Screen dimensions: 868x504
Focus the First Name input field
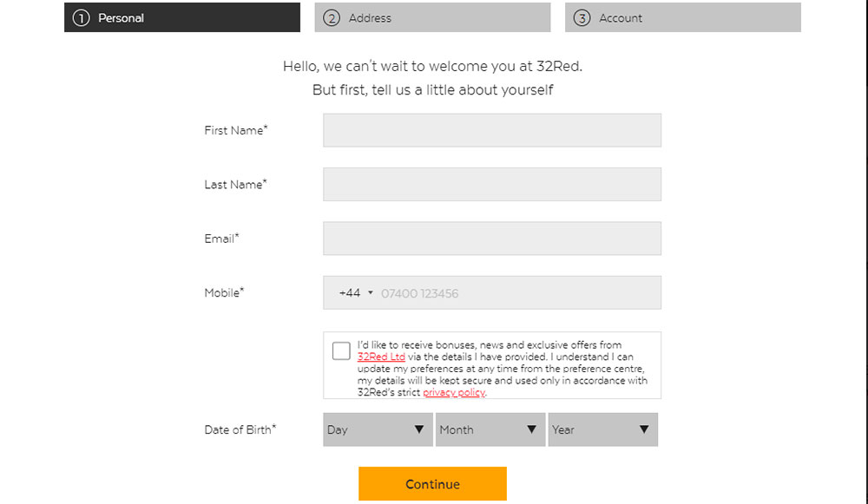[491, 130]
